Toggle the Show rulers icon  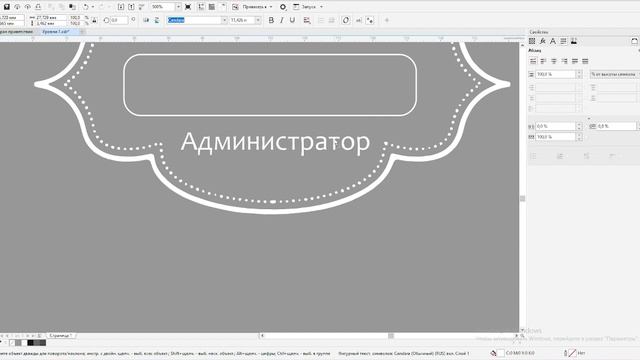201,7
